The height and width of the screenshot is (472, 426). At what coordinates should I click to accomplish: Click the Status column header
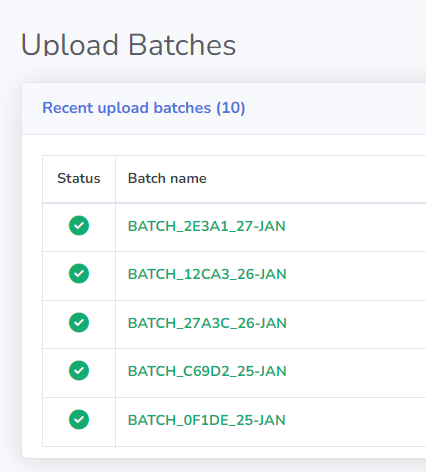(x=79, y=178)
